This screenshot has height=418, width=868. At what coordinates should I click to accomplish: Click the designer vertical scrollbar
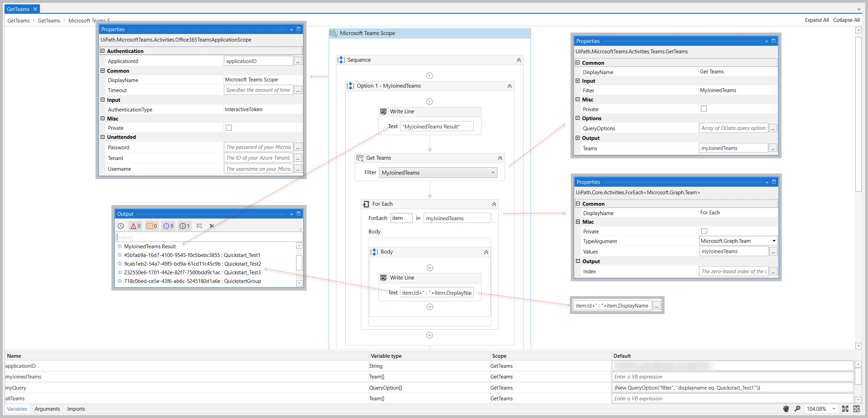(x=858, y=114)
